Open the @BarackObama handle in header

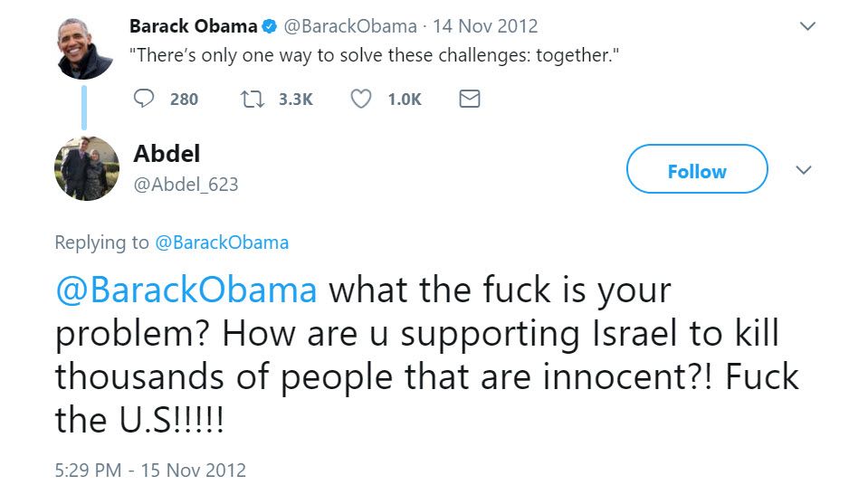point(350,26)
